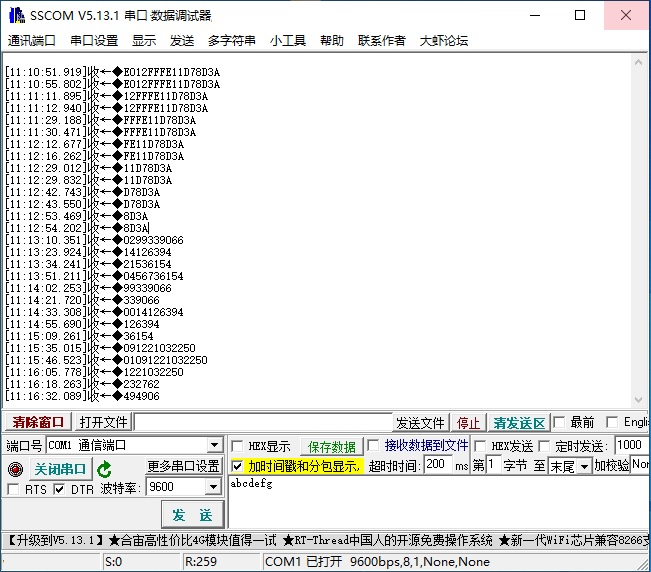
Task: Toggle the 加时间戳和分包显示 checkbox
Action: click(237, 466)
